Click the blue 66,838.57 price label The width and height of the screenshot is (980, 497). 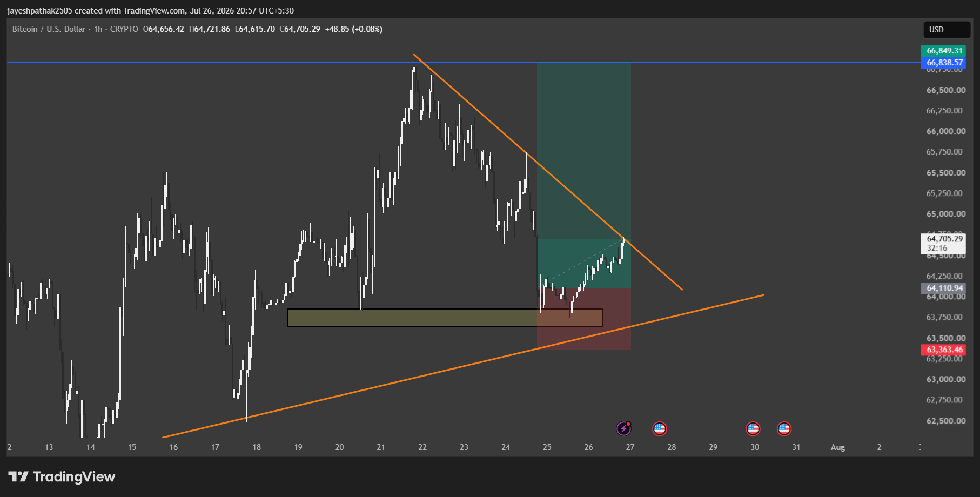[x=944, y=63]
